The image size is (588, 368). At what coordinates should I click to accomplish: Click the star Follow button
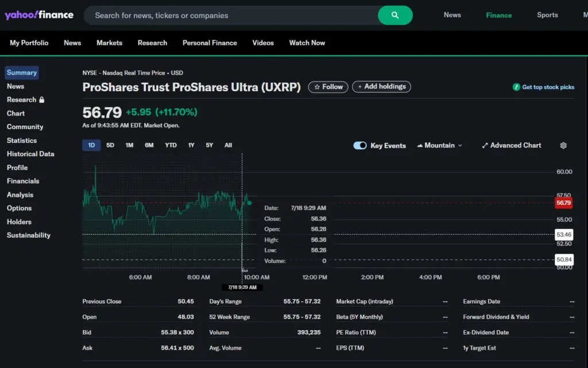click(x=328, y=87)
